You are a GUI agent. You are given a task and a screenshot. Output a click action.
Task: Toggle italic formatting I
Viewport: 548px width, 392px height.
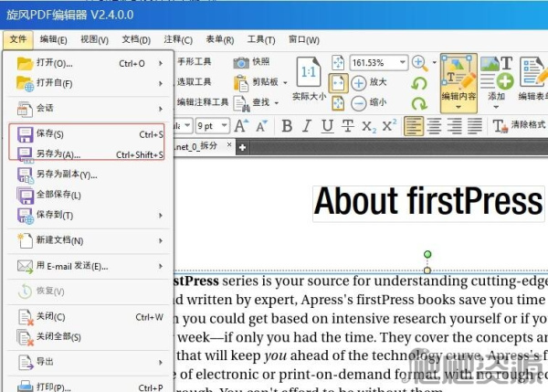click(x=307, y=126)
